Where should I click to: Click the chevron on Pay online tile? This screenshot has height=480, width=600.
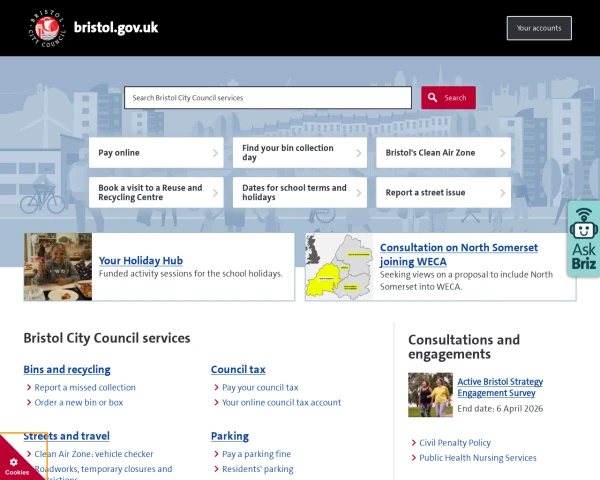[x=215, y=153]
